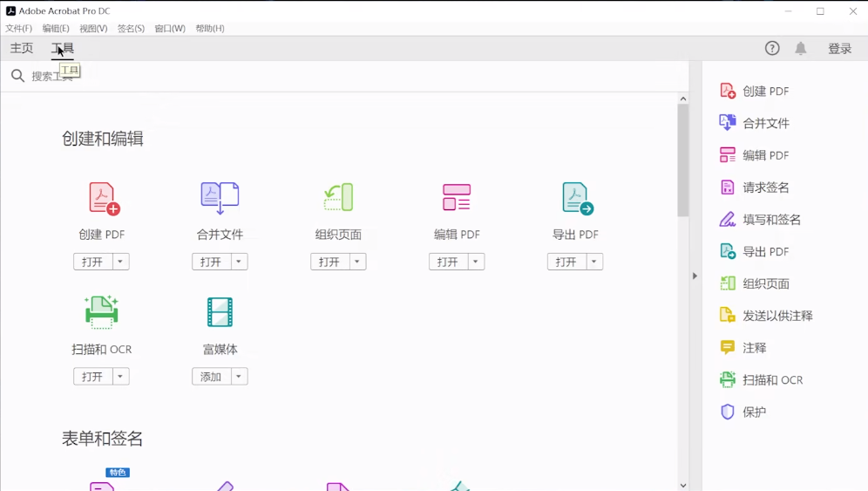The height and width of the screenshot is (491, 868).
Task: Click the Rich Media (富媒体) film icon
Action: tap(220, 312)
